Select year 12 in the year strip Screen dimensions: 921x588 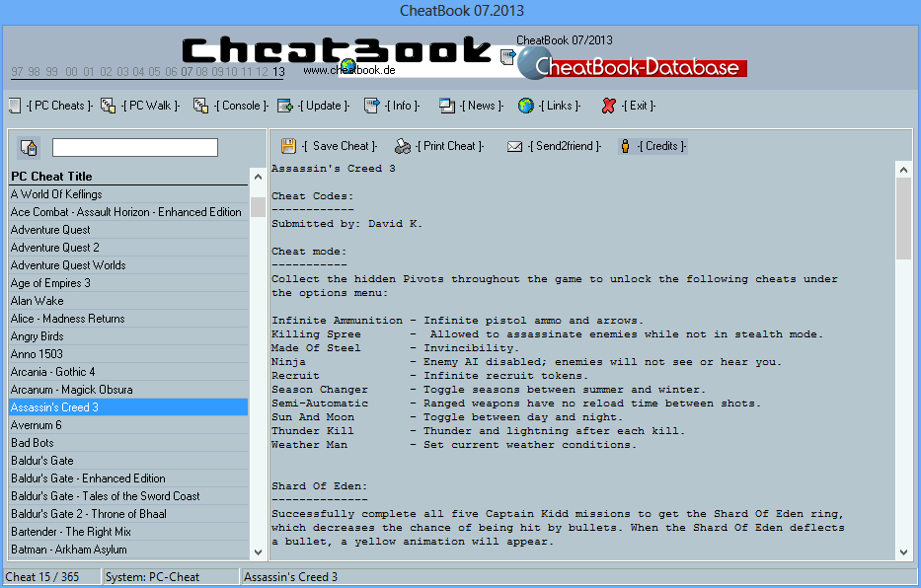262,72
